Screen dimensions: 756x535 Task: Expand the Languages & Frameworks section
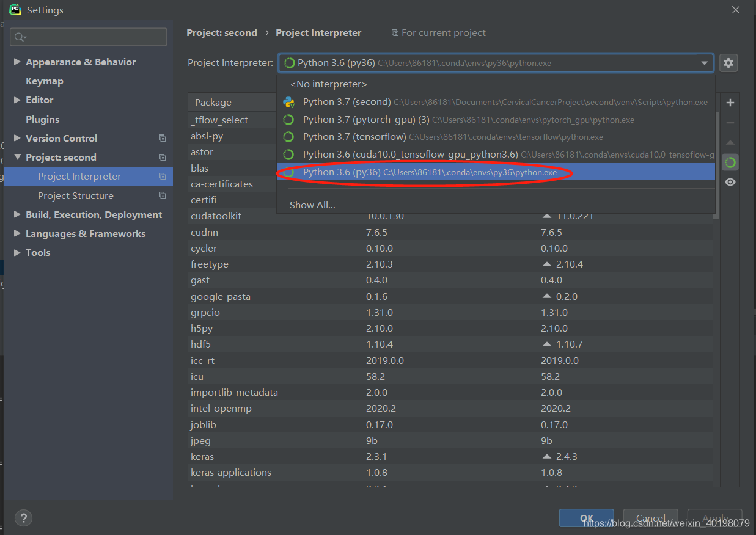coord(17,233)
